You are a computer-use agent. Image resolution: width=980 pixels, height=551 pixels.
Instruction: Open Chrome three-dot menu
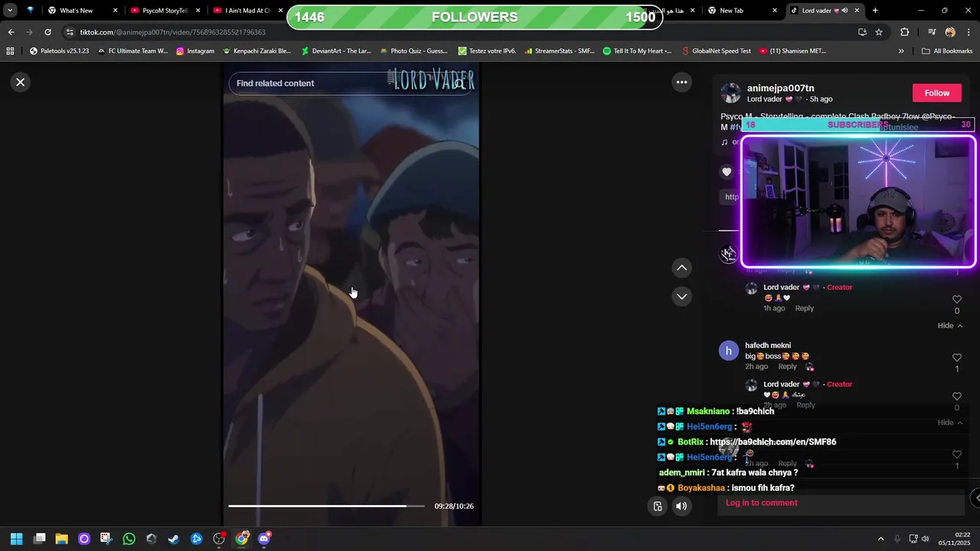coord(968,32)
